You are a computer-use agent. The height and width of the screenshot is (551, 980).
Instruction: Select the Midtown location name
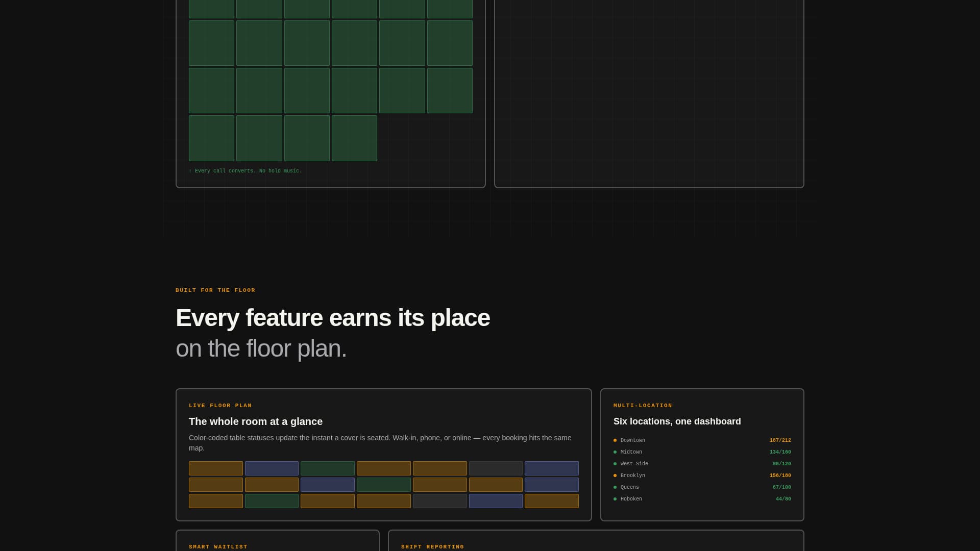point(631,452)
